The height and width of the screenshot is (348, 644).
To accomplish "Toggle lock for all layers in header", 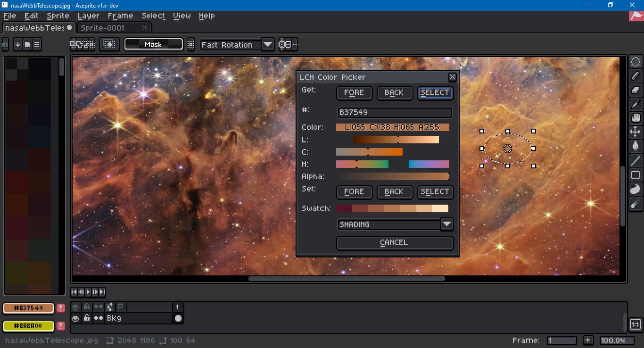I will point(87,307).
